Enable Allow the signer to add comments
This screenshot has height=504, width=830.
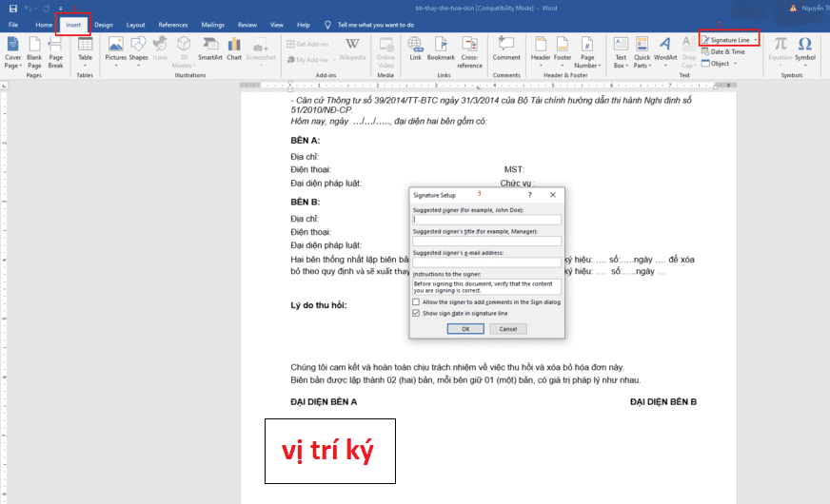pyautogui.click(x=416, y=302)
